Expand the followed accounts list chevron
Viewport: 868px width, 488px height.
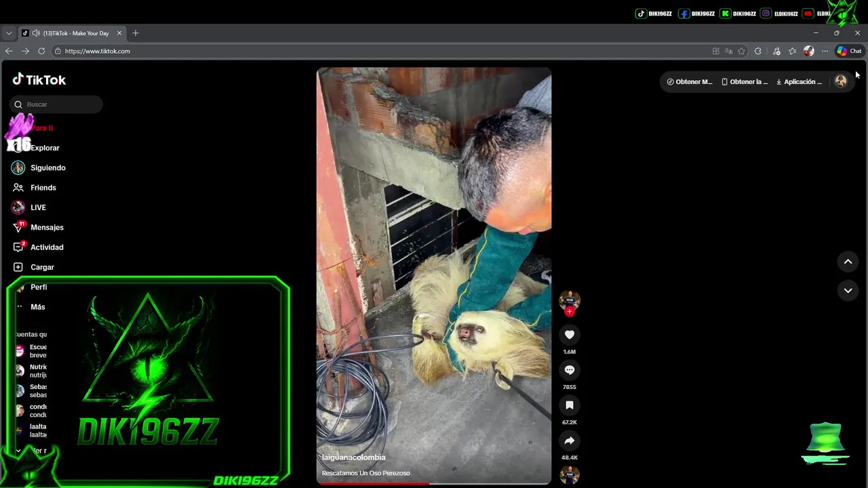19,450
